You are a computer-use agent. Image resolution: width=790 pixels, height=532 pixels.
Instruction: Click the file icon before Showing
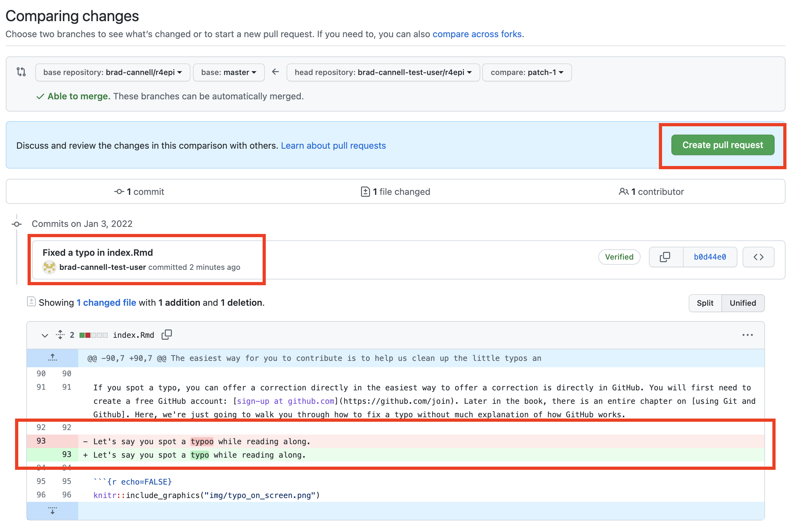tap(31, 301)
